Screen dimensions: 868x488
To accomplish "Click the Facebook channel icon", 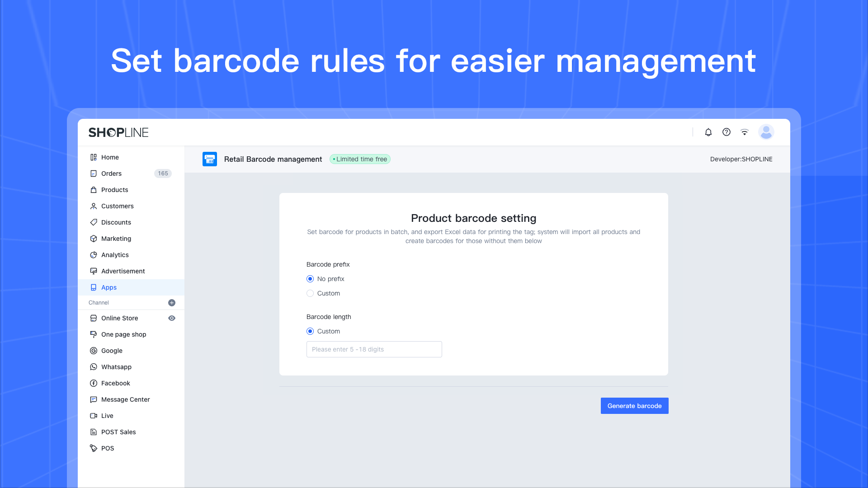I will 94,383.
